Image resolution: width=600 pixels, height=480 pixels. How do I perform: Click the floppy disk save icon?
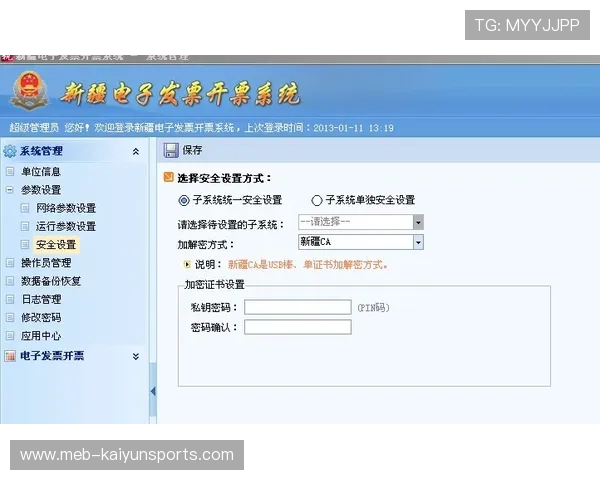(x=171, y=150)
